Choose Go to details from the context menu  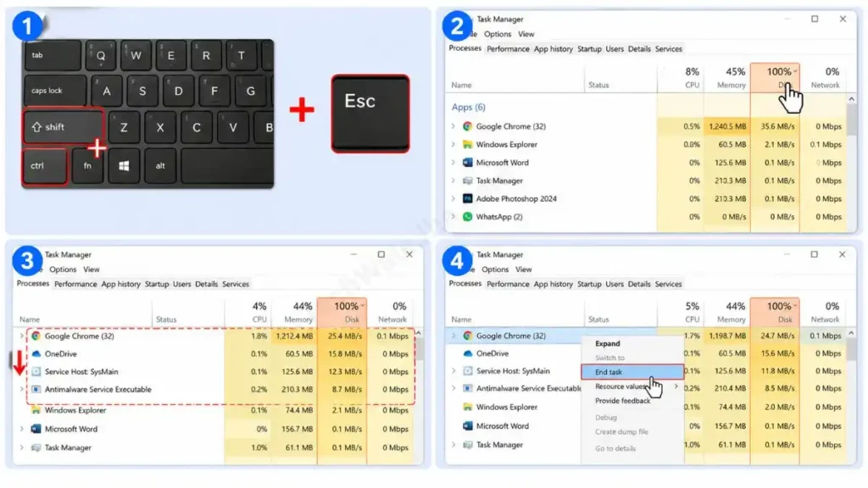click(615, 448)
